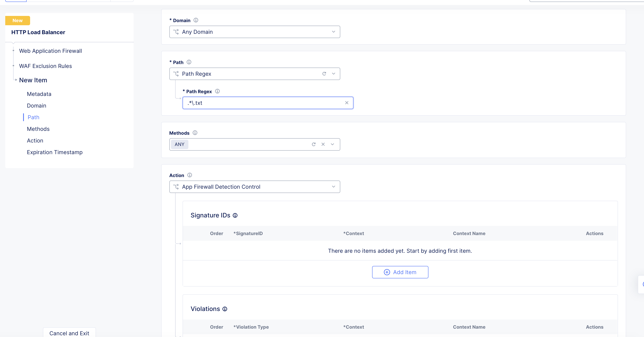Reset the Methods field with refresh icon
The height and width of the screenshot is (337, 644).
313,144
